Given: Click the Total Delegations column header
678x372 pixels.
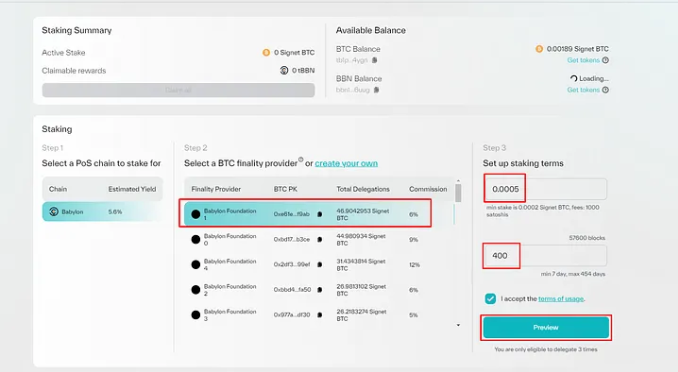Looking at the screenshot, I should 363,189.
